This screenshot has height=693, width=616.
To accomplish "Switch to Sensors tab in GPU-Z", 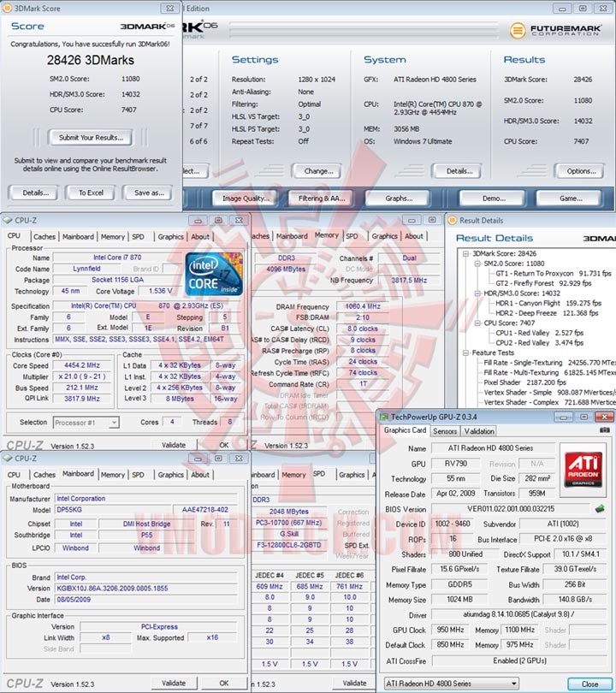I will coord(445,431).
